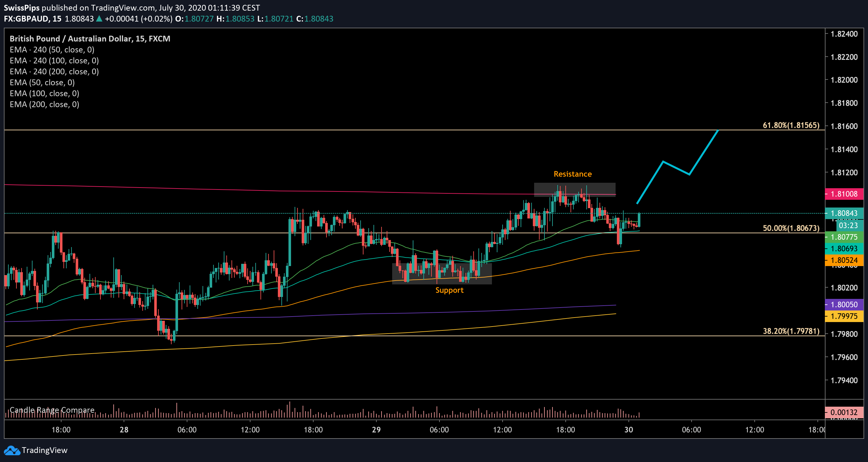Click the orange 1.80524 EMA price tag
868x462 pixels.
(x=844, y=260)
